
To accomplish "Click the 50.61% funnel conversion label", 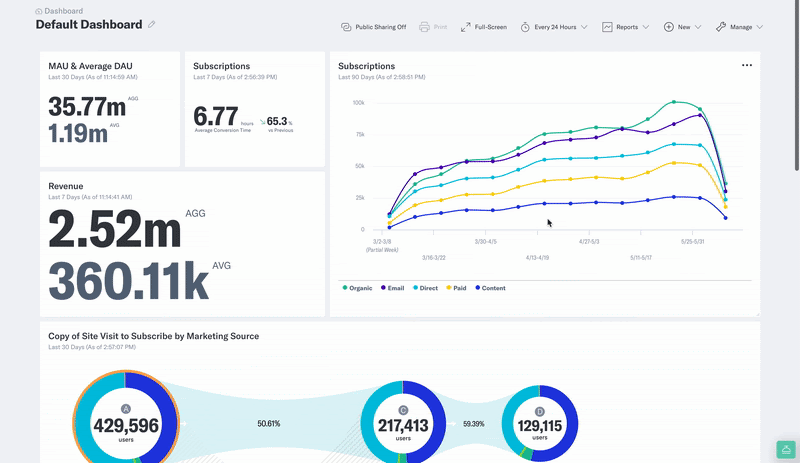I will (x=269, y=424).
